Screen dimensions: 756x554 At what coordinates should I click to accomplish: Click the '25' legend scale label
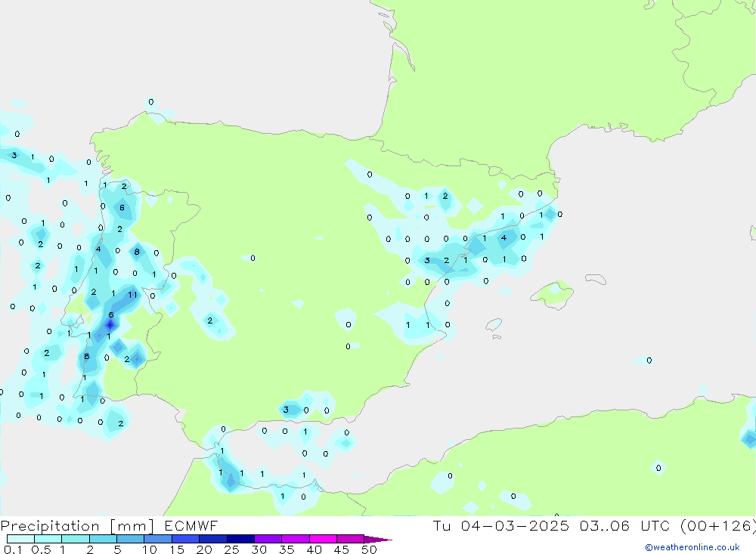[x=231, y=549]
